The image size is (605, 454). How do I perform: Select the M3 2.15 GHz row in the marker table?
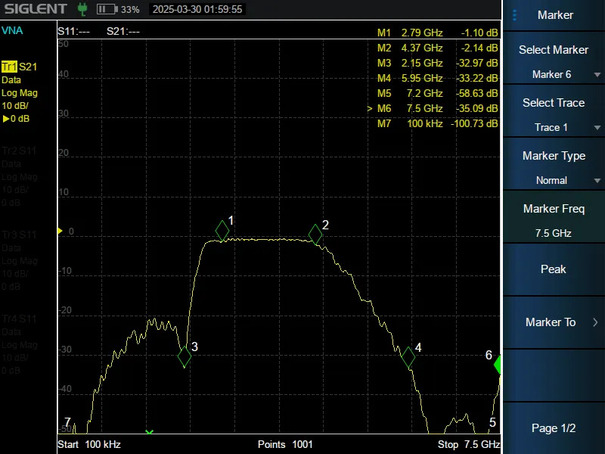tap(438, 63)
